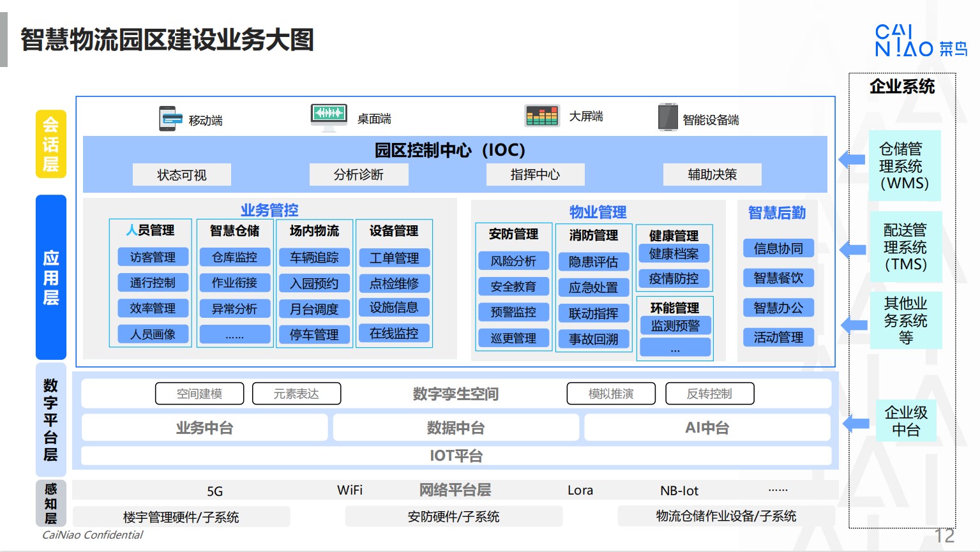Click the 入园预约 item
Screen dimensions: 980x552
pyautogui.click(x=314, y=283)
